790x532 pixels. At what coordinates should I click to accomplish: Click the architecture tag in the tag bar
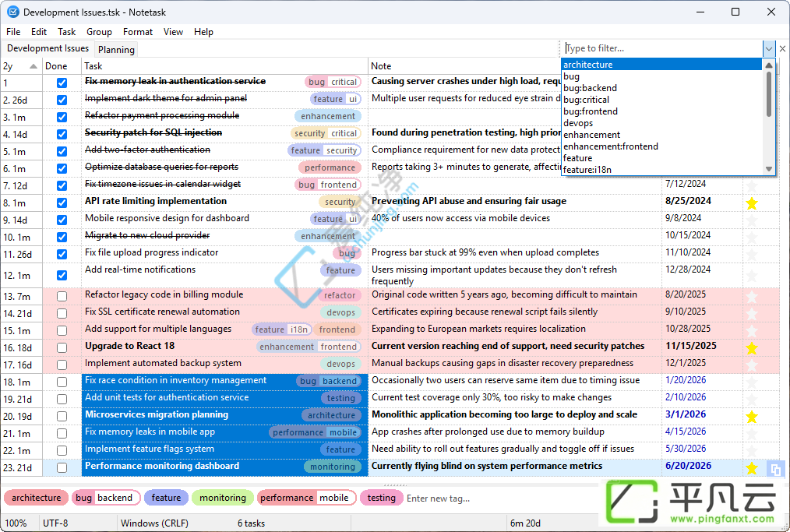click(x=37, y=498)
